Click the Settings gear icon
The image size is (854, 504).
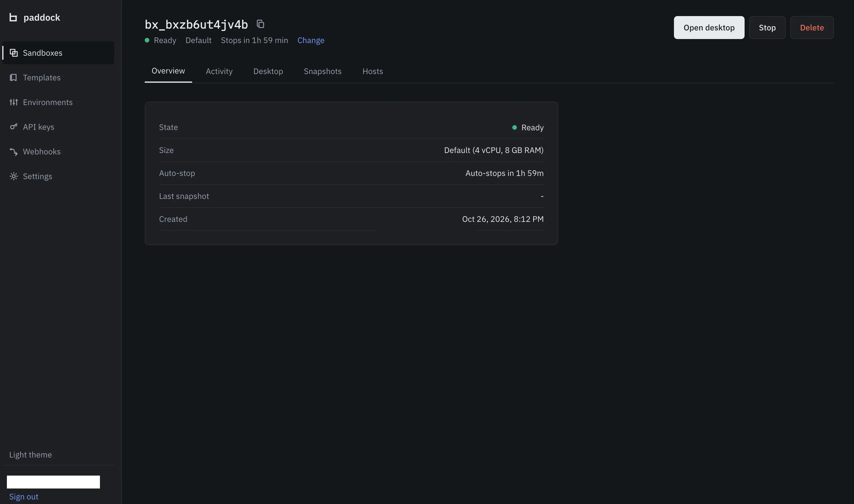coord(13,176)
